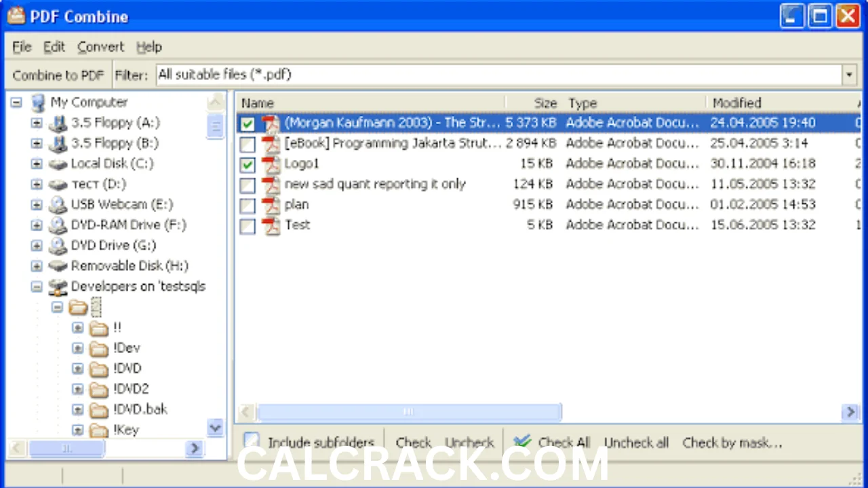The height and width of the screenshot is (488, 868).
Task: Click the Local Disk (C:) drive icon
Action: [x=58, y=164]
